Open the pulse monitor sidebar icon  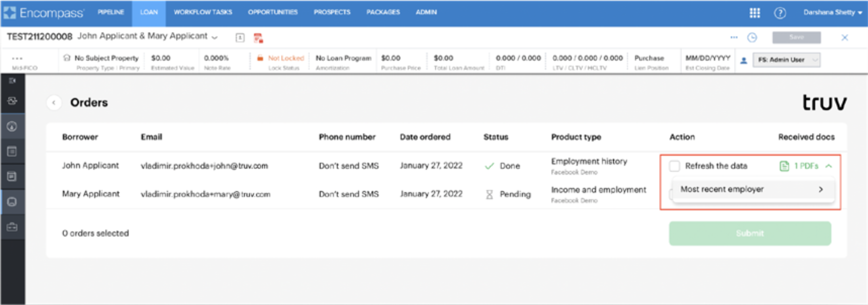(x=12, y=101)
